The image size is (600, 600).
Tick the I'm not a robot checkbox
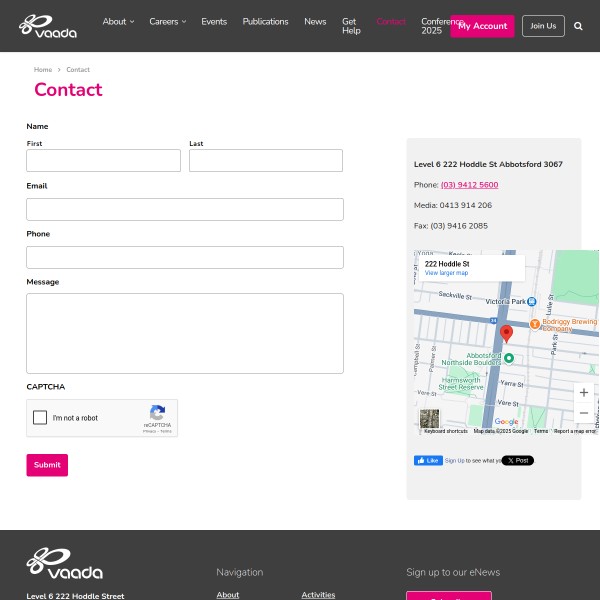click(40, 417)
